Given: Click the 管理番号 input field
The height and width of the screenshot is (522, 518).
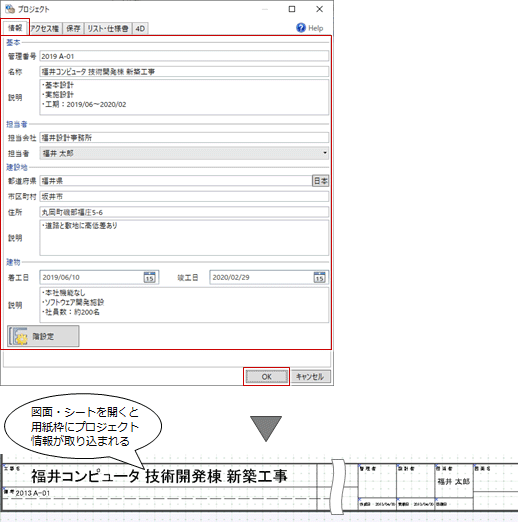Looking at the screenshot, I should pos(184,56).
